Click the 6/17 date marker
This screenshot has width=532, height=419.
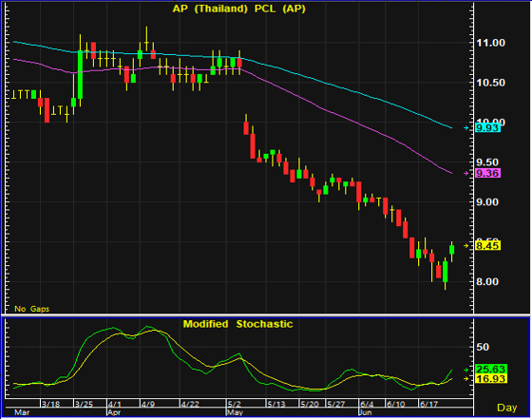pyautogui.click(x=428, y=404)
